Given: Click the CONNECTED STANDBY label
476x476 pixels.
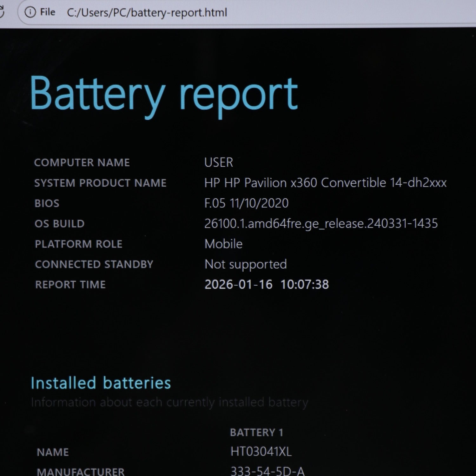Looking at the screenshot, I should 94,264.
